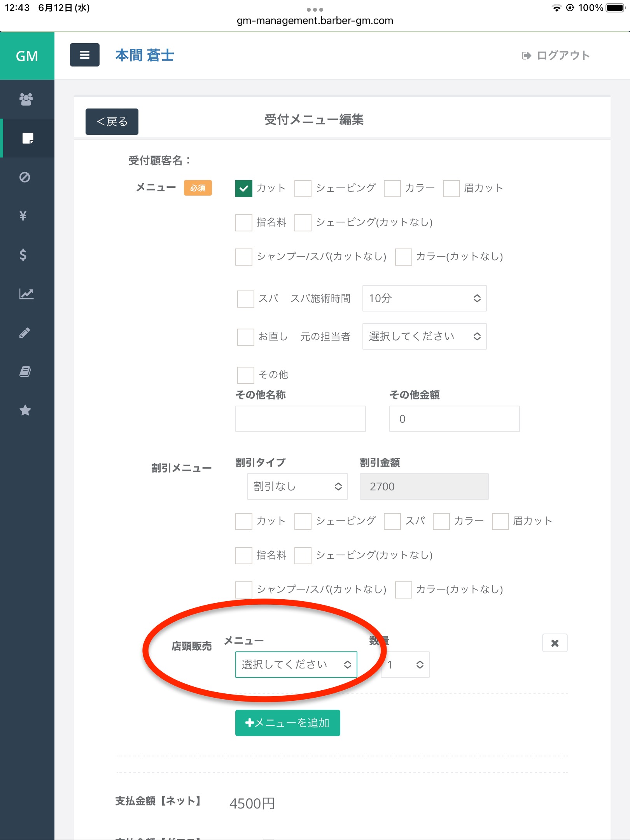
Task: Open the dollar sign sidebar icon
Action: pyautogui.click(x=23, y=255)
